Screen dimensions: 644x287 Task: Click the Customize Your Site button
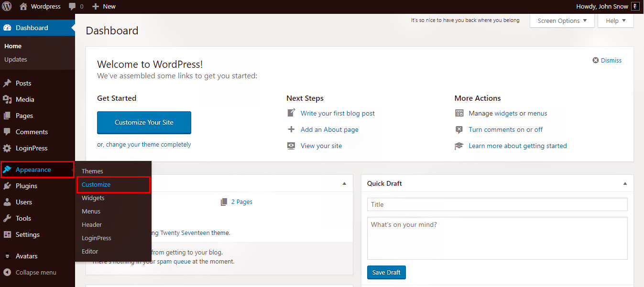coord(144,122)
